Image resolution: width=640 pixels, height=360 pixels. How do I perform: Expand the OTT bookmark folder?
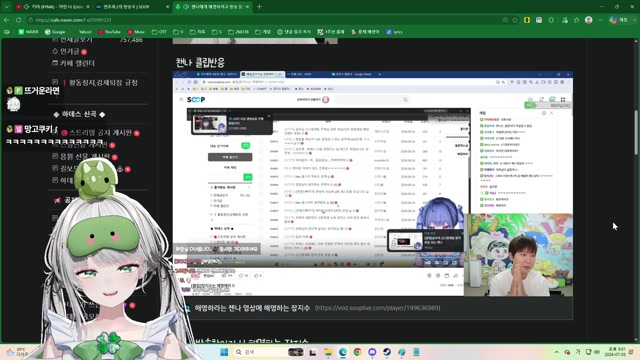click(159, 32)
